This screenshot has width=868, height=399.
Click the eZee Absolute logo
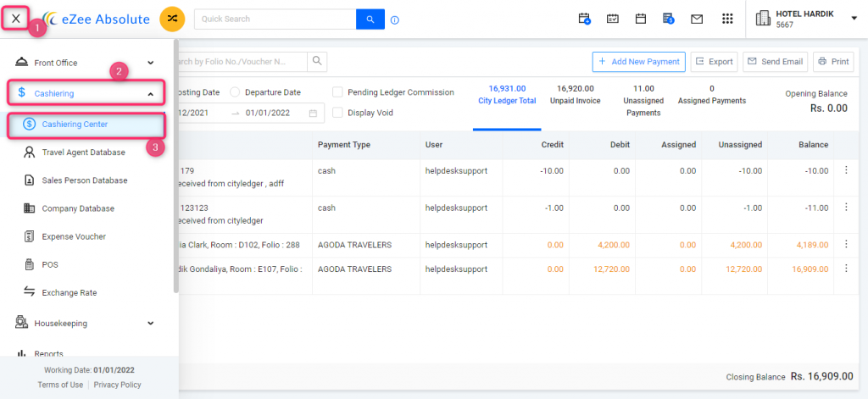pos(96,19)
